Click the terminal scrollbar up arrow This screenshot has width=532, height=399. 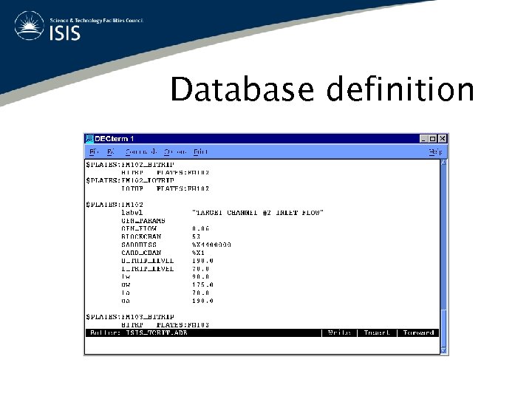point(443,163)
